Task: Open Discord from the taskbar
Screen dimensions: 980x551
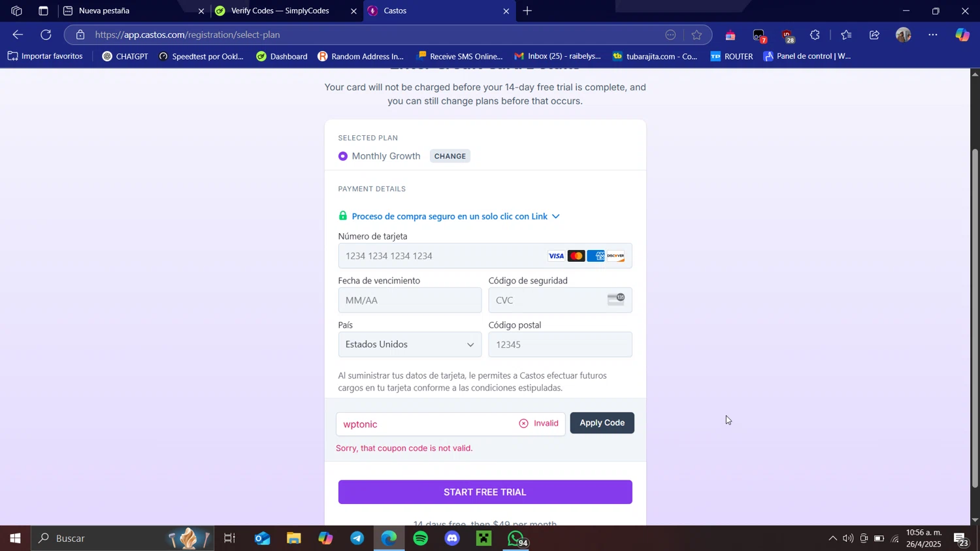Action: tap(453, 539)
